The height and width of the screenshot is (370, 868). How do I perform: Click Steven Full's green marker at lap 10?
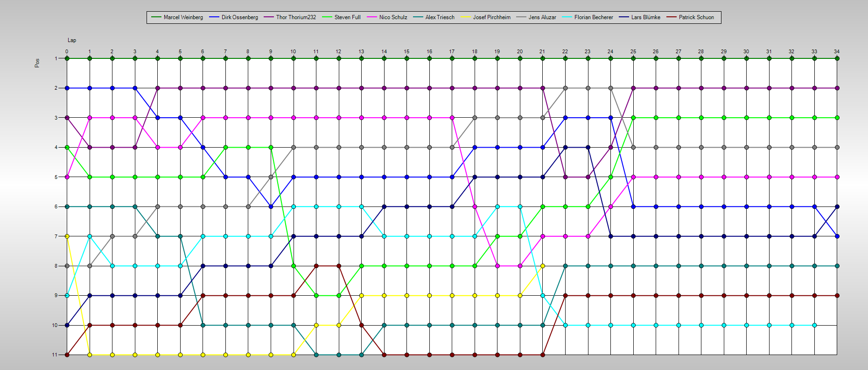[294, 266]
